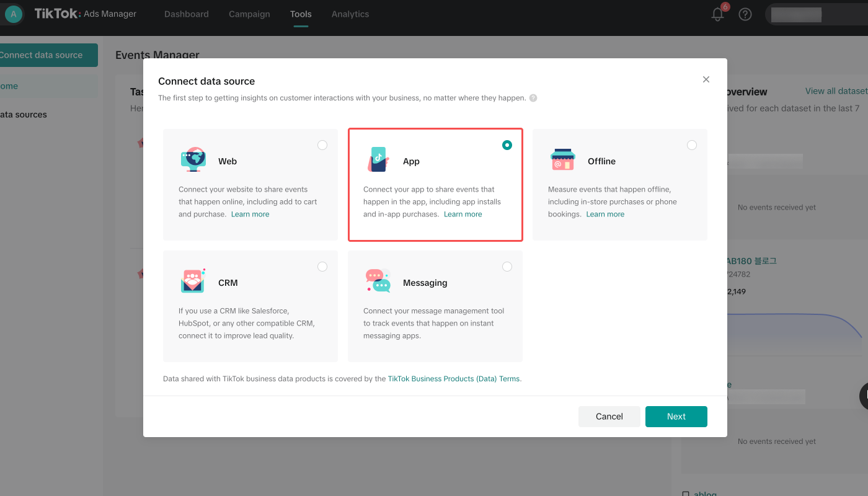Select the CRM radio button
The image size is (868, 496).
point(322,267)
